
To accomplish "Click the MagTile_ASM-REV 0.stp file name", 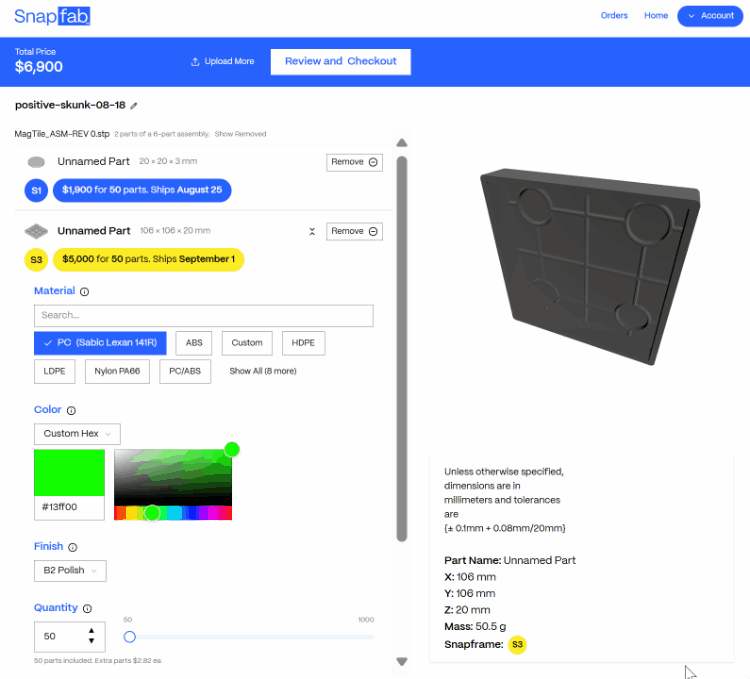I will click(62, 134).
